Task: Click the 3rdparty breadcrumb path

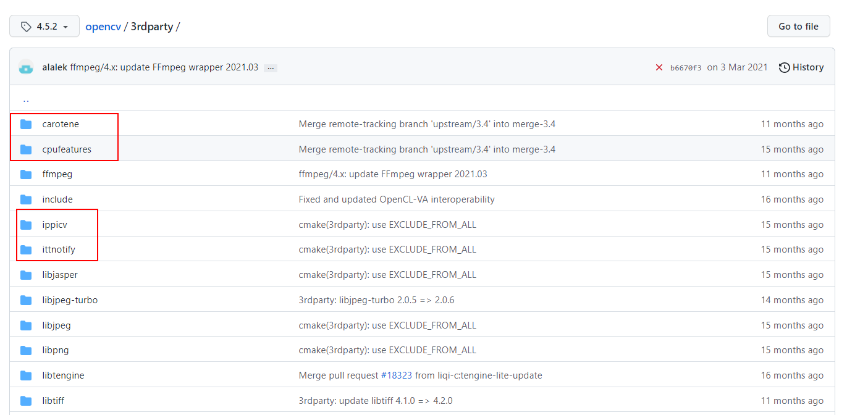Action: (152, 27)
